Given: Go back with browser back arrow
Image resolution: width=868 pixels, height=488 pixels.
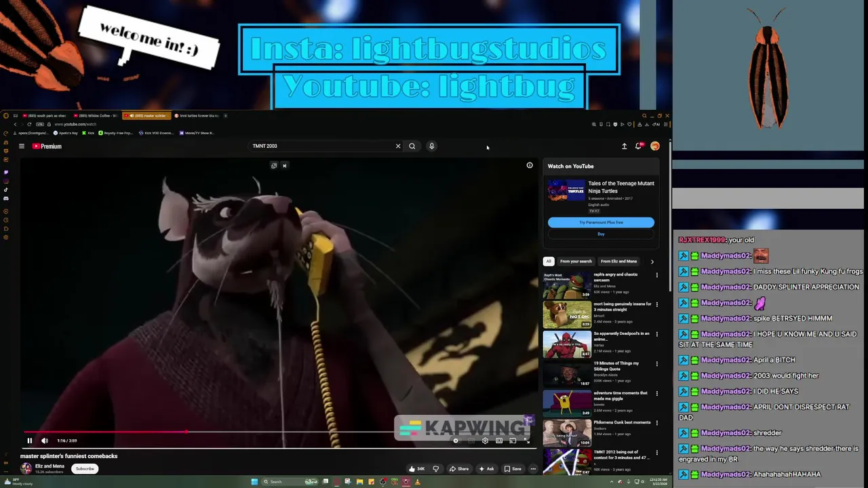Looking at the screenshot, I should [15, 124].
